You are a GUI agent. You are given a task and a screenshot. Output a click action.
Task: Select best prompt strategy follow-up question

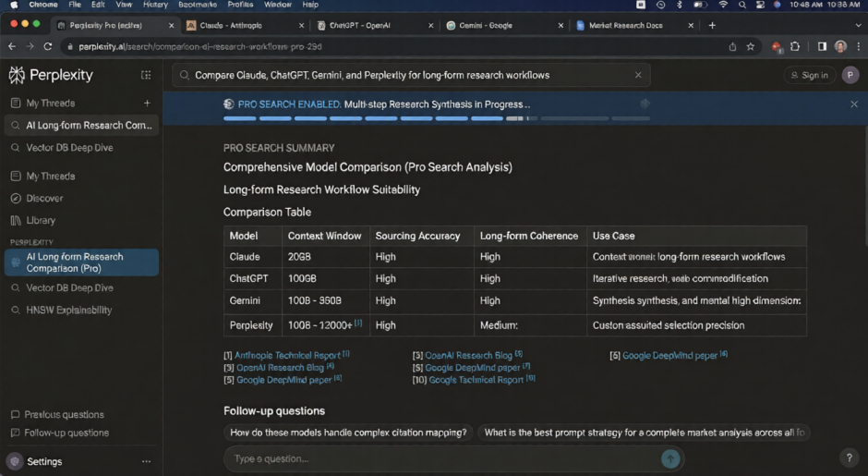644,433
